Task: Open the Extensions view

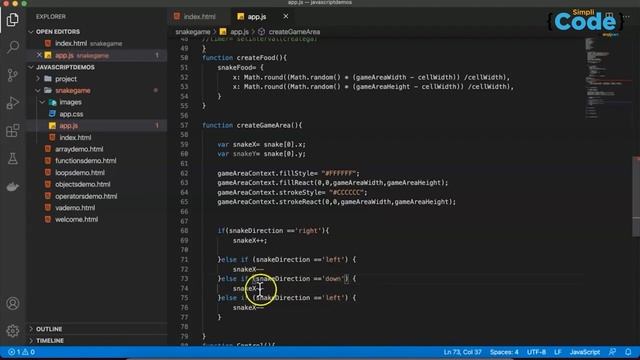Action: tap(13, 131)
